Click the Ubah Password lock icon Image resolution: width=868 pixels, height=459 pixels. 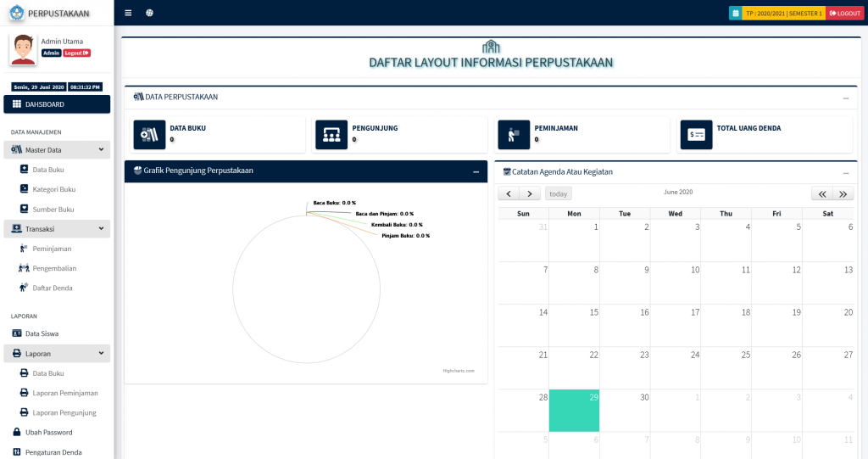click(17, 432)
